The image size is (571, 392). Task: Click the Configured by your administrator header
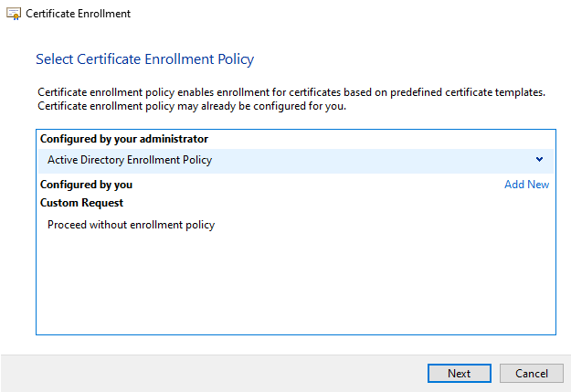pyautogui.click(x=124, y=139)
